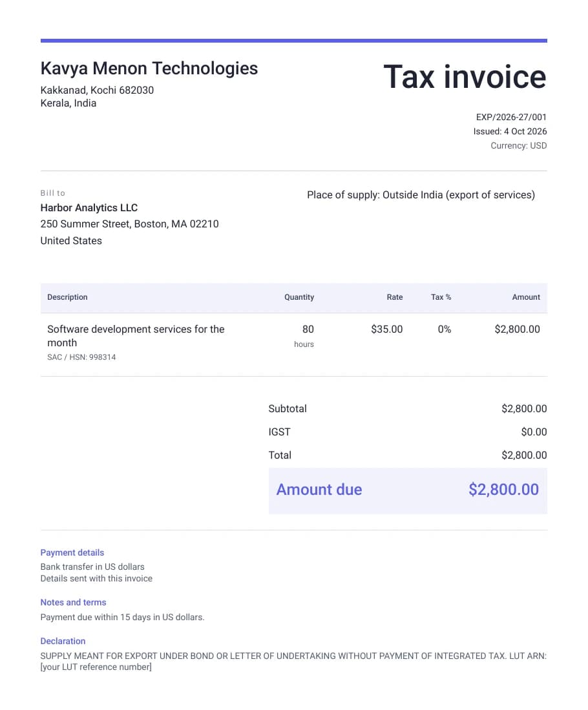This screenshot has height=710, width=588.
Task: Click the 'United States' line
Action: pyautogui.click(x=71, y=241)
